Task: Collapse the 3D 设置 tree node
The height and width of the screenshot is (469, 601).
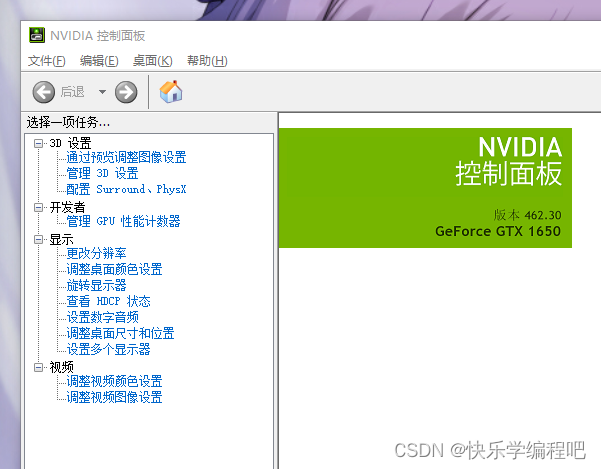Action: 38,143
